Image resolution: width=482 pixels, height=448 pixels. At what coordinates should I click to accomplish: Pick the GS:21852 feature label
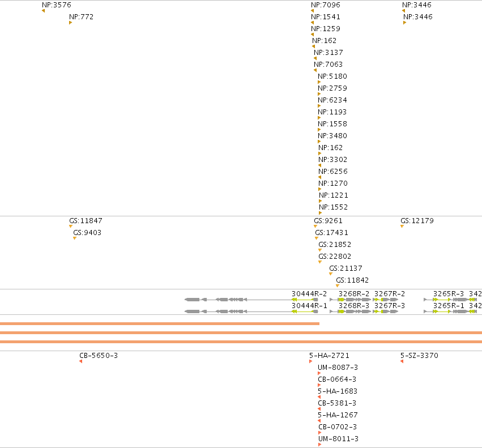click(335, 245)
